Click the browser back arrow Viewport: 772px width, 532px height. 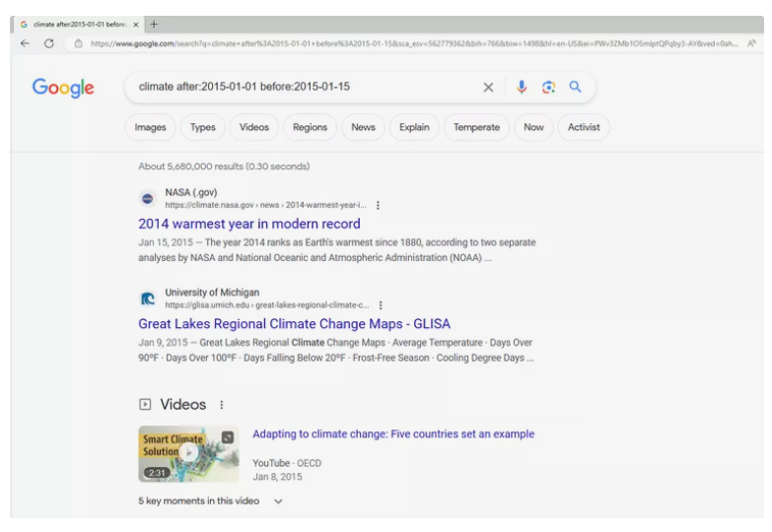(25, 43)
